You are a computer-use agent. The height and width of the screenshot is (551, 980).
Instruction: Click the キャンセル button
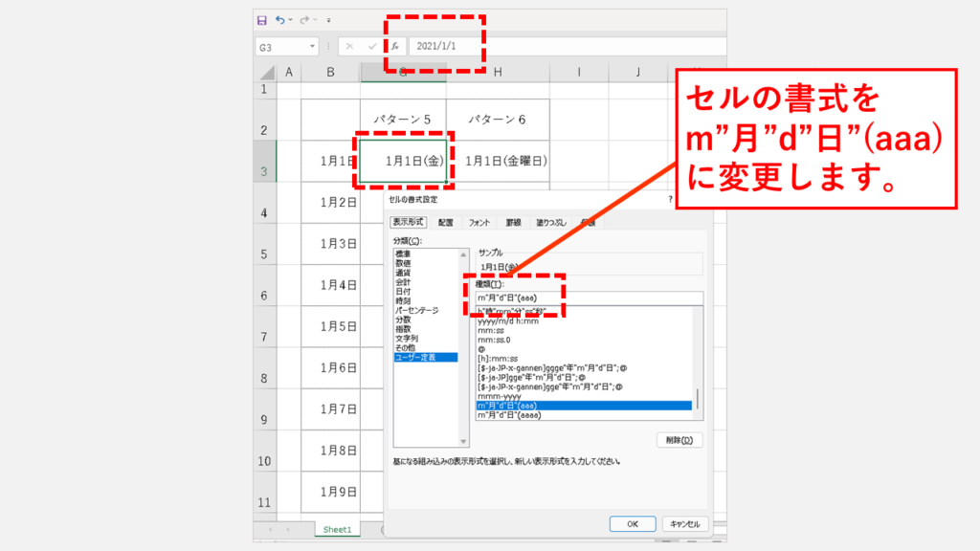(685, 523)
